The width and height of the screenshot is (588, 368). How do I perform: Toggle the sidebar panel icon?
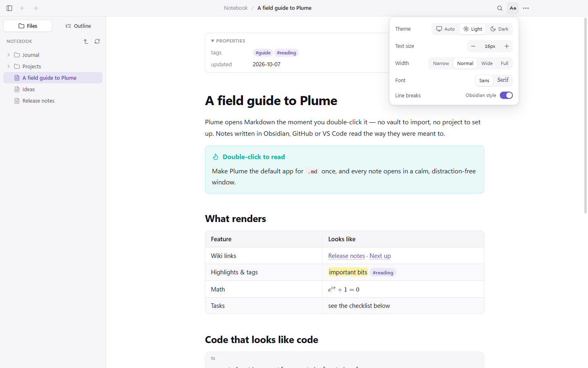[x=9, y=8]
